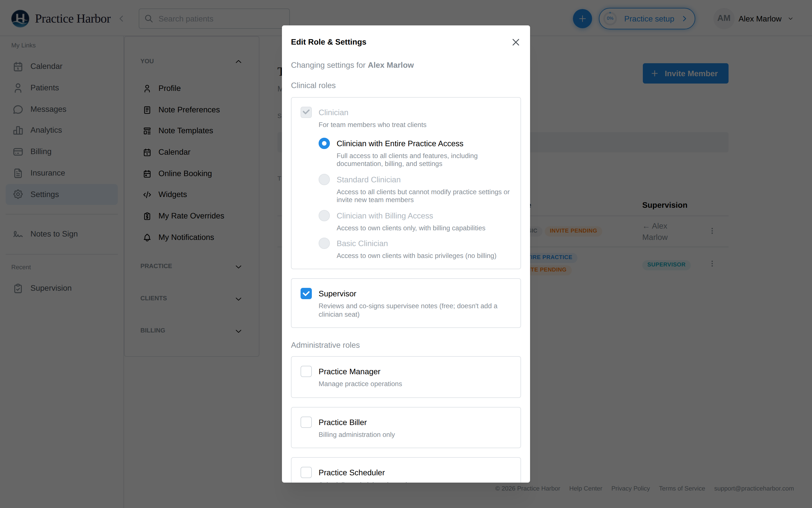Viewport: 812px width, 508px height.
Task: Open the Terms of Service link
Action: [x=682, y=489]
